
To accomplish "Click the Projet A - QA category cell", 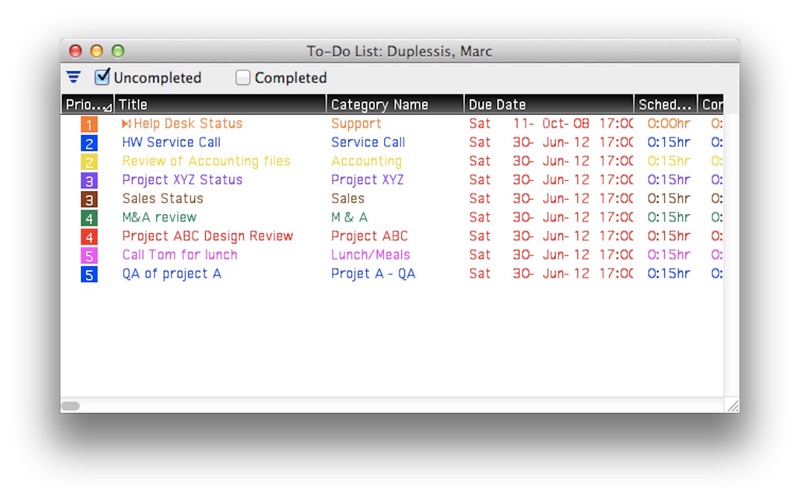I will 373,273.
